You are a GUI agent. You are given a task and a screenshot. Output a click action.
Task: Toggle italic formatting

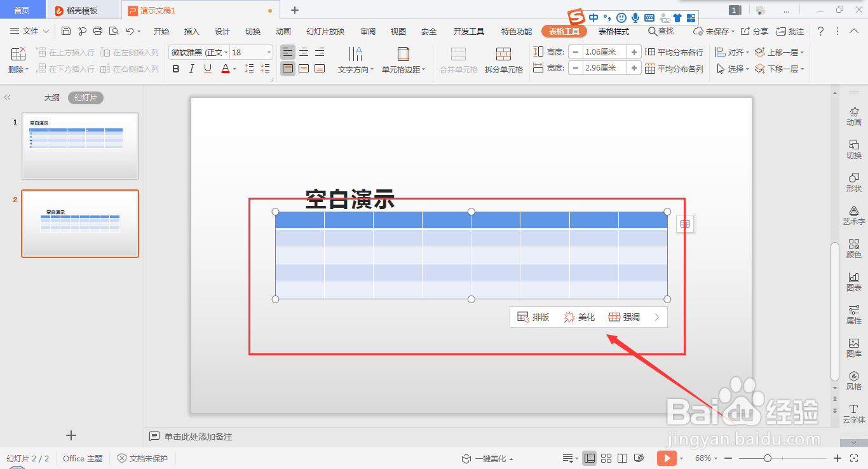click(191, 69)
